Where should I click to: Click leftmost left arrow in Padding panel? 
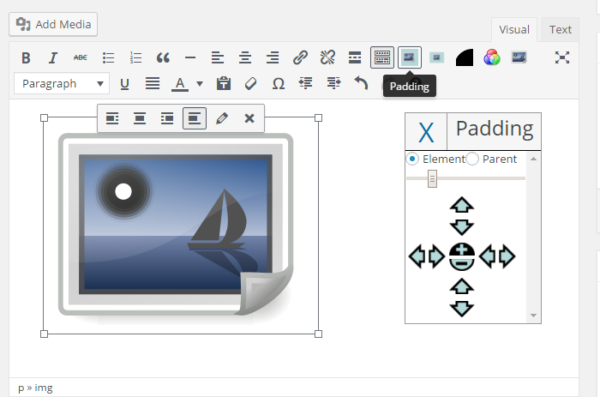click(417, 256)
